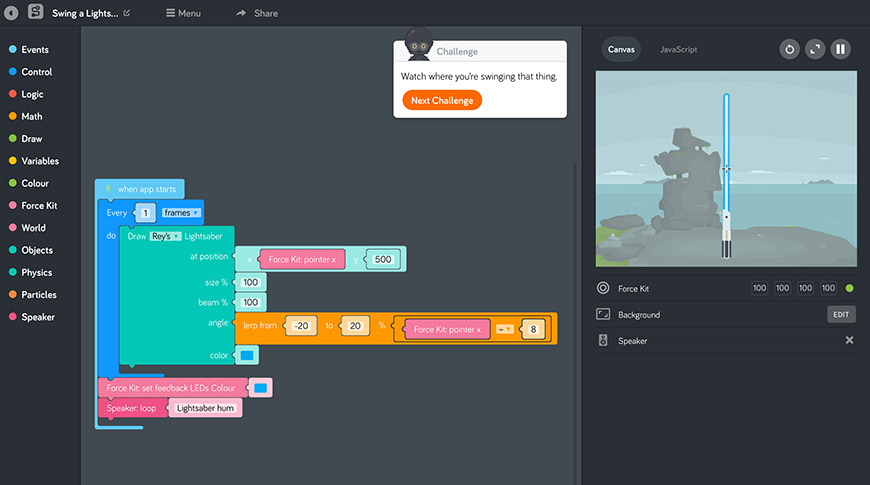This screenshot has width=870, height=485.
Task: Open the Force Kit block category
Action: tap(33, 205)
